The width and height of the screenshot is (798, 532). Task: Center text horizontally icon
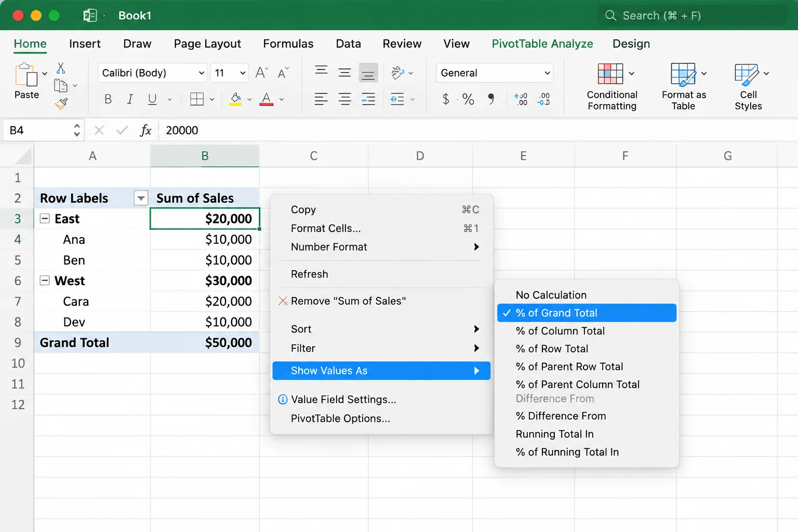coord(344,99)
